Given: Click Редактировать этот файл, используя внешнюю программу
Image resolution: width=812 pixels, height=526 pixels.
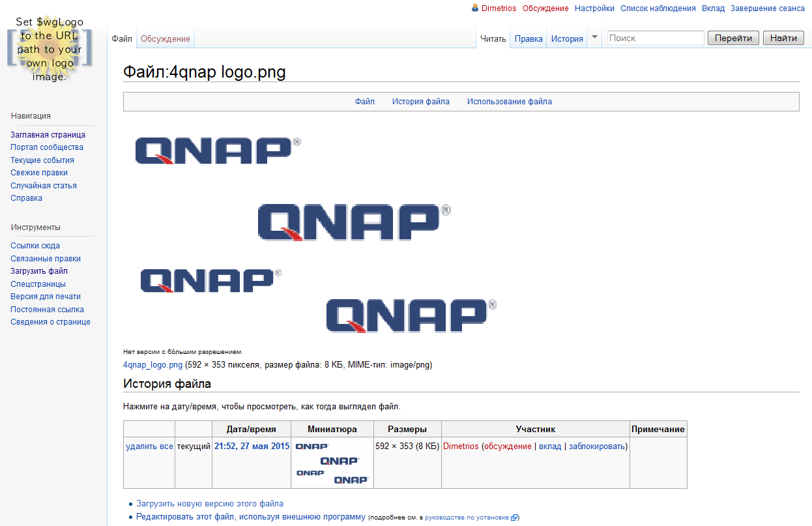Looking at the screenshot, I should (x=251, y=517).
